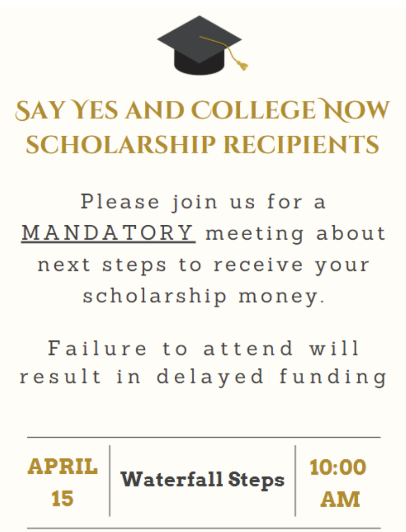Select the 'Failure to attend will' line

(203, 348)
